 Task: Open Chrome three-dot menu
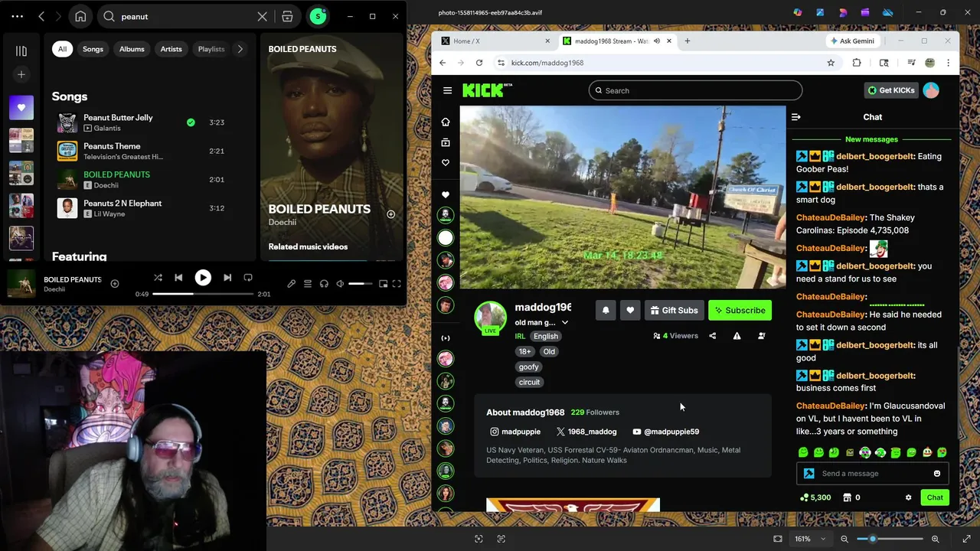[x=948, y=63]
